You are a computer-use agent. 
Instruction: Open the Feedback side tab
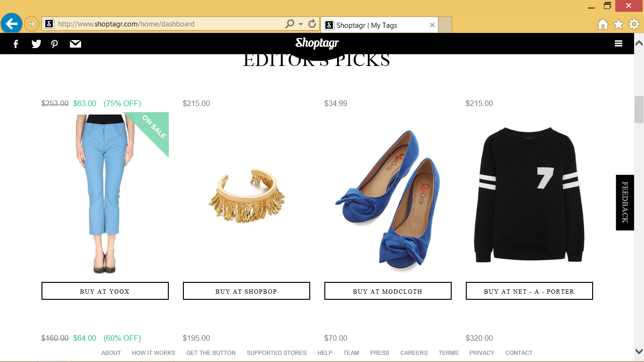click(x=625, y=202)
